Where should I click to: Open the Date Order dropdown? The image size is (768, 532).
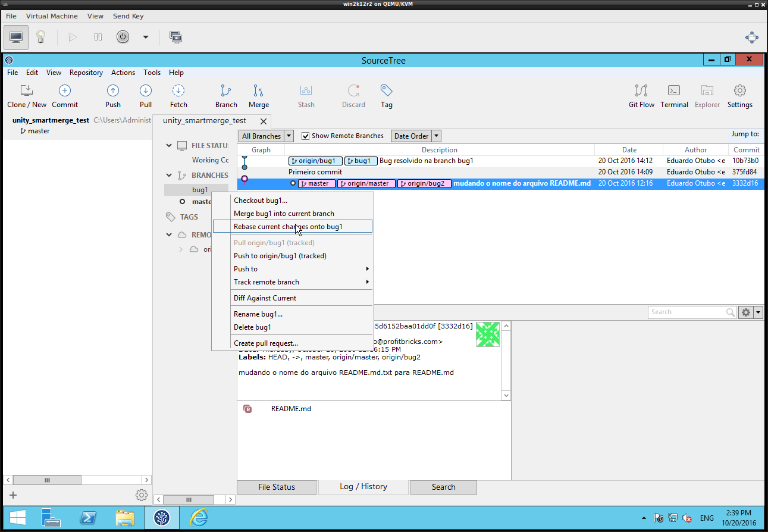point(416,136)
